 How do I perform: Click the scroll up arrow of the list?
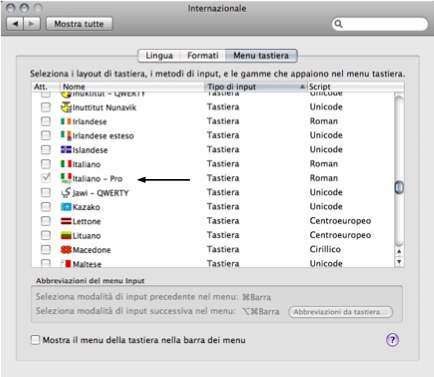coord(399,251)
